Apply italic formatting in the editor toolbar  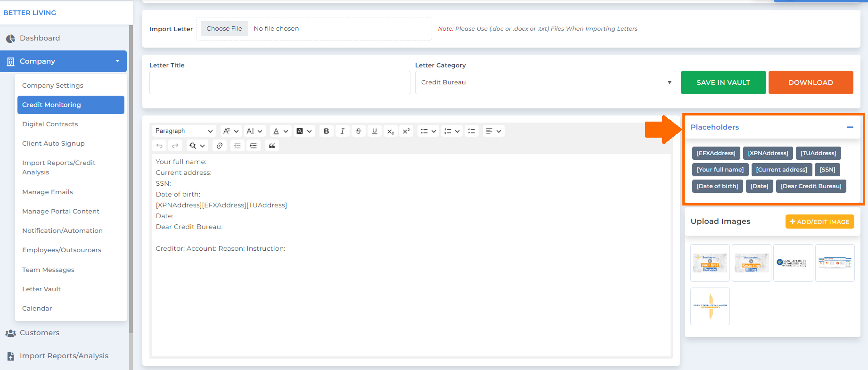coord(343,131)
